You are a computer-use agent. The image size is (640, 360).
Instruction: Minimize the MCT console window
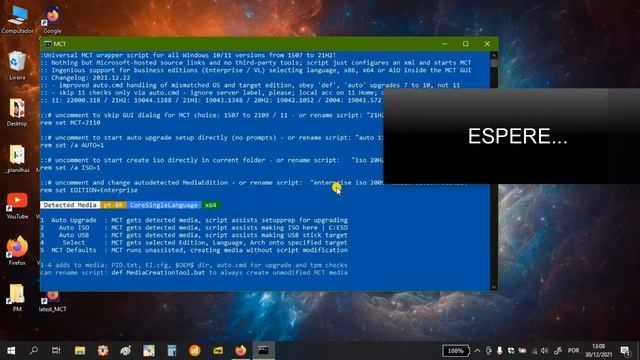click(444, 44)
